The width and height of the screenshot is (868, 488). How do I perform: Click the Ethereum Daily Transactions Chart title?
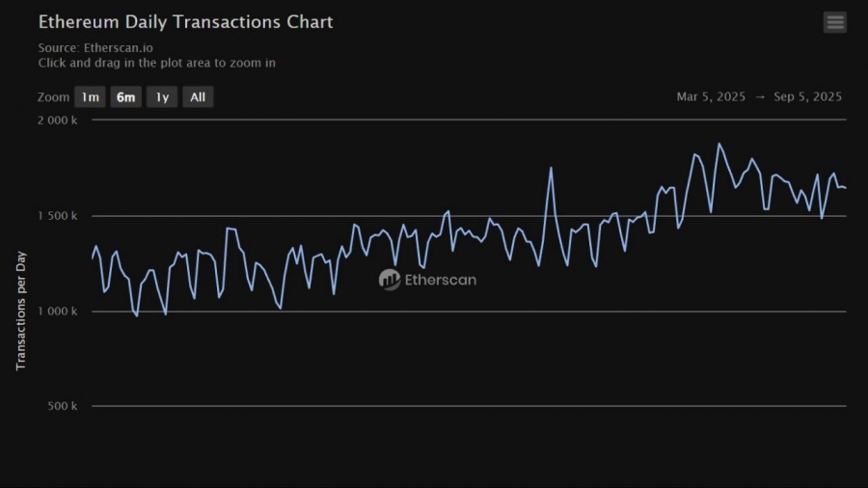click(x=185, y=21)
